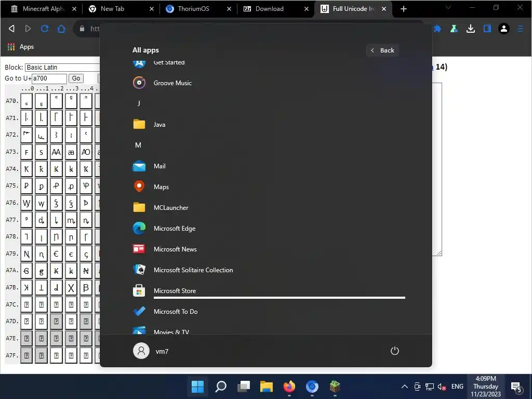The width and height of the screenshot is (532, 399).
Task: Open the tab search chevron in title bar
Action: [448, 8]
